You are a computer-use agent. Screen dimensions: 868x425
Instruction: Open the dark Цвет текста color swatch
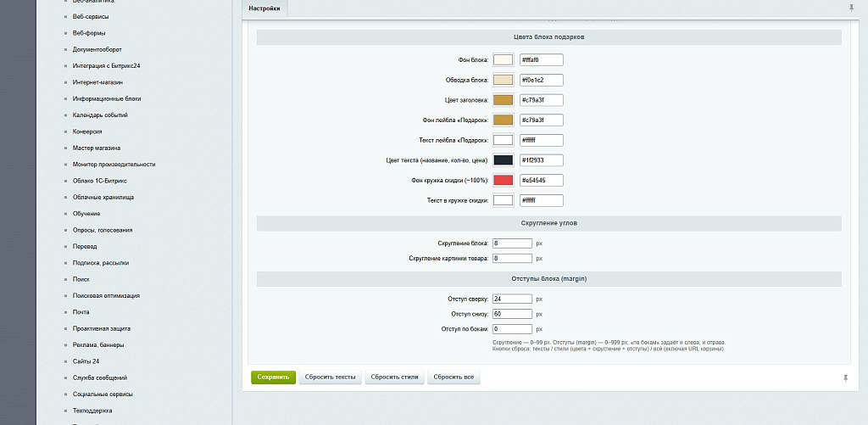504,160
